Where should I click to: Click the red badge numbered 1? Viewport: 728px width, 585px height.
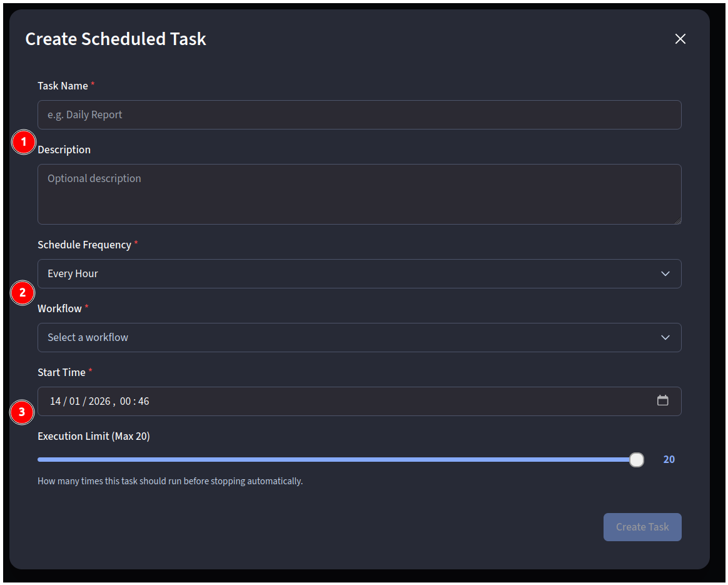(24, 143)
